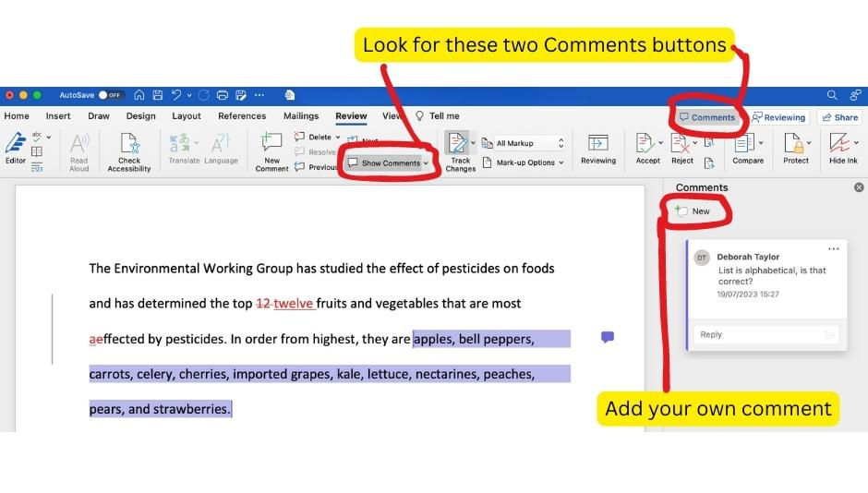This screenshot has width=868, height=493.
Task: Switch to the Home tab
Action: click(x=17, y=116)
